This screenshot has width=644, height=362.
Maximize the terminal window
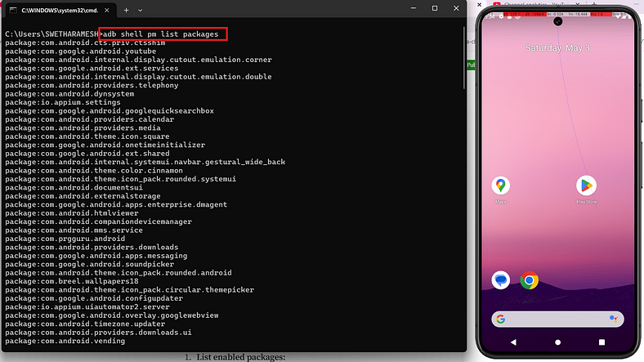435,8
